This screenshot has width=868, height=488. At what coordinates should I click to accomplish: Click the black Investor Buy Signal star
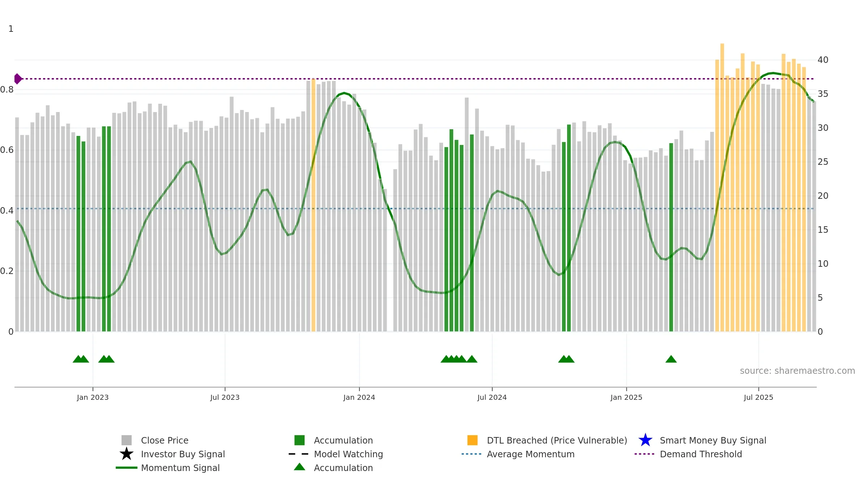127,454
